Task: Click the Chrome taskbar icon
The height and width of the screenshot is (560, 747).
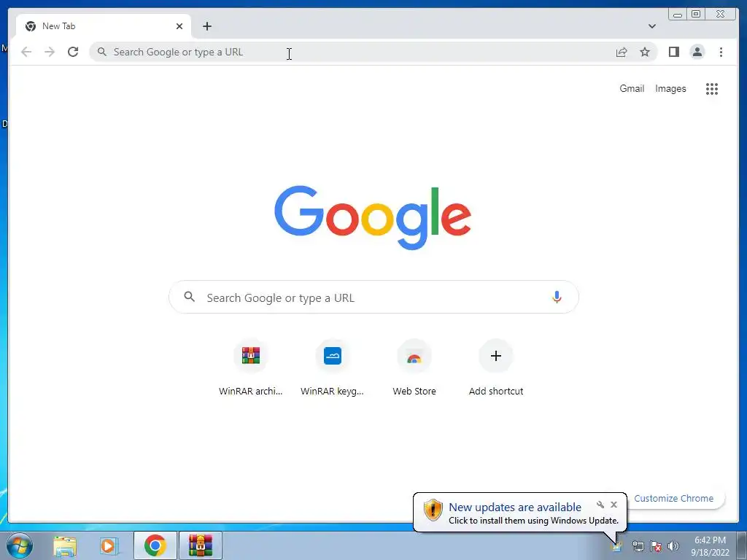Action: (155, 545)
